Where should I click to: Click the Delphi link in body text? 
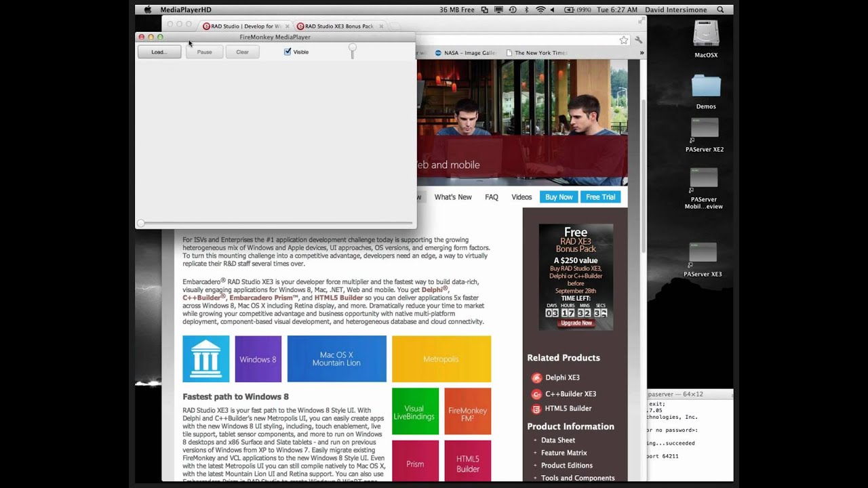pyautogui.click(x=435, y=289)
